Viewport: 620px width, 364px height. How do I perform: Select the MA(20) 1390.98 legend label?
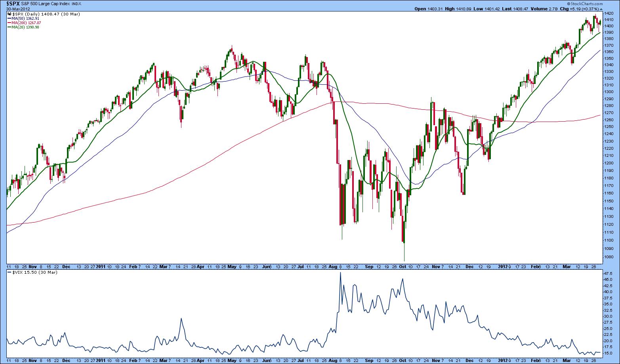[25, 27]
